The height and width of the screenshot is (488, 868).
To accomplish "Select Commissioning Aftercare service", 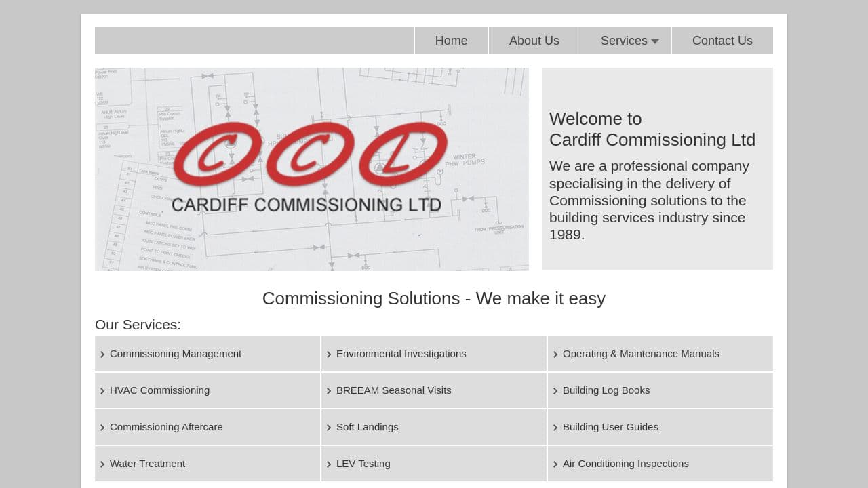I will point(208,427).
